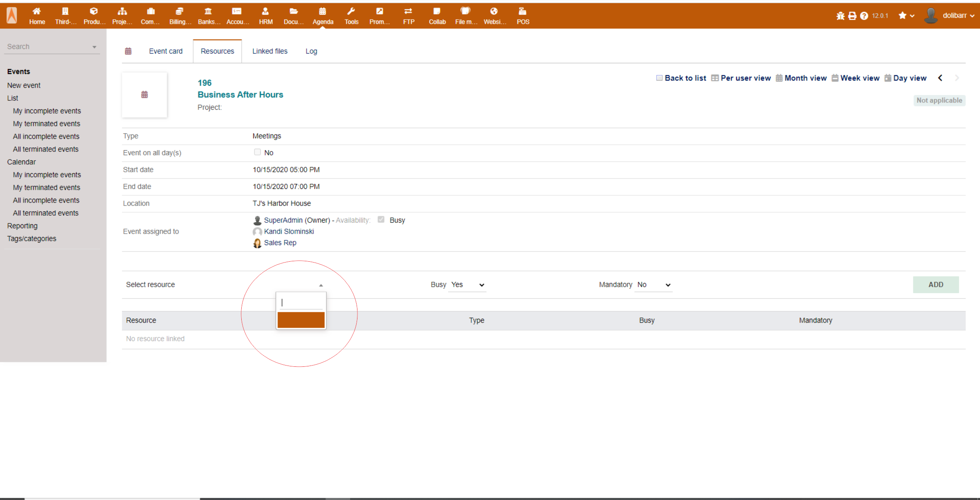Toggle the Busy availability checkbox
The width and height of the screenshot is (980, 500).
tap(381, 220)
